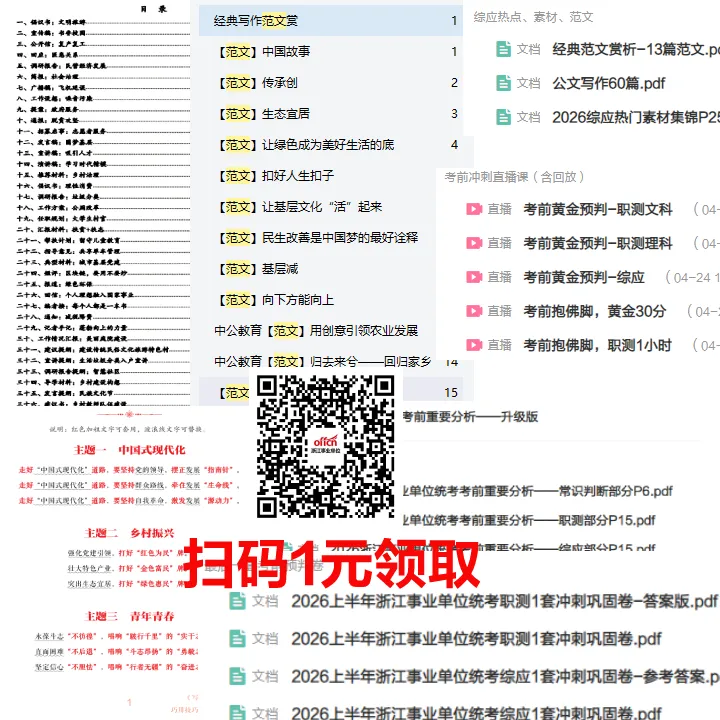Viewport: 720px width, 720px height.
Task: Click the document icon beside 公文写作60篇.pdf
Action: tap(503, 83)
